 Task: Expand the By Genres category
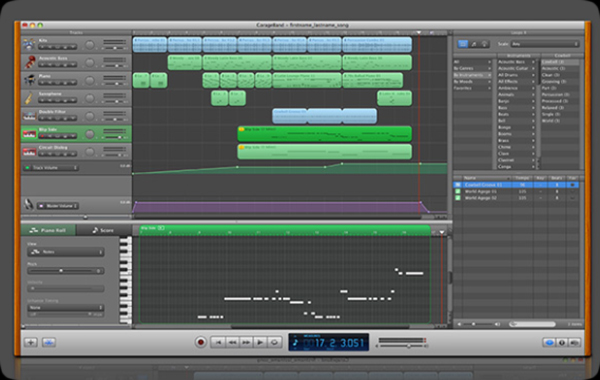coord(473,68)
